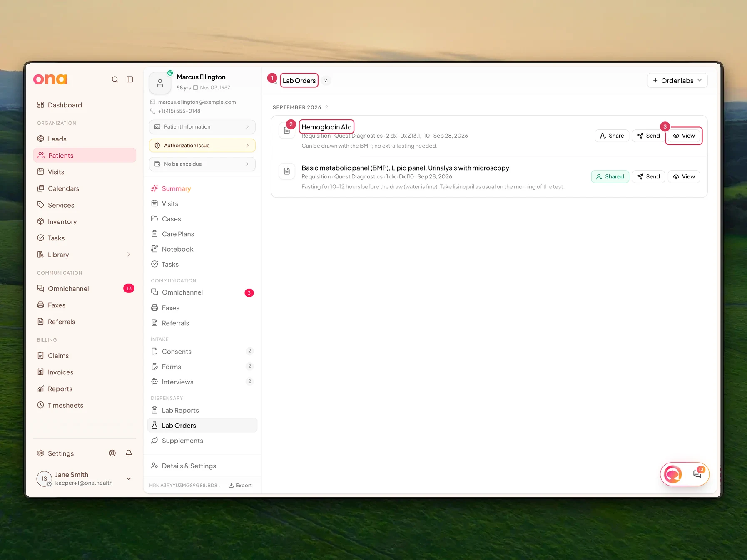The height and width of the screenshot is (560, 747).
Task: Click the help lifebuoy icon
Action: coord(112,453)
